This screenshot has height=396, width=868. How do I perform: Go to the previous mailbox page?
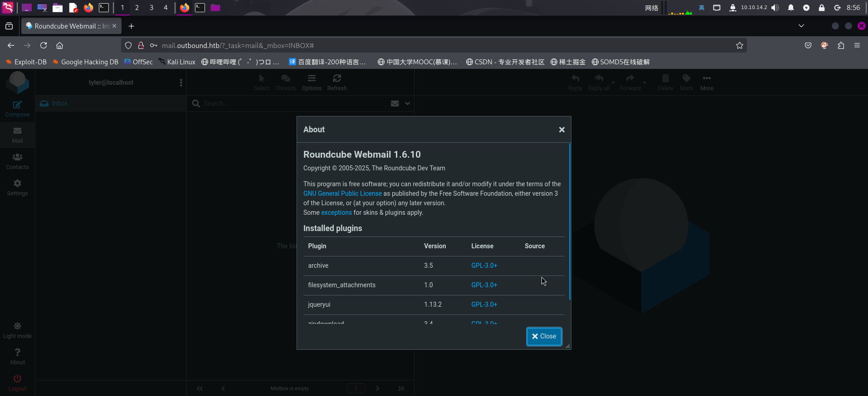(223, 388)
